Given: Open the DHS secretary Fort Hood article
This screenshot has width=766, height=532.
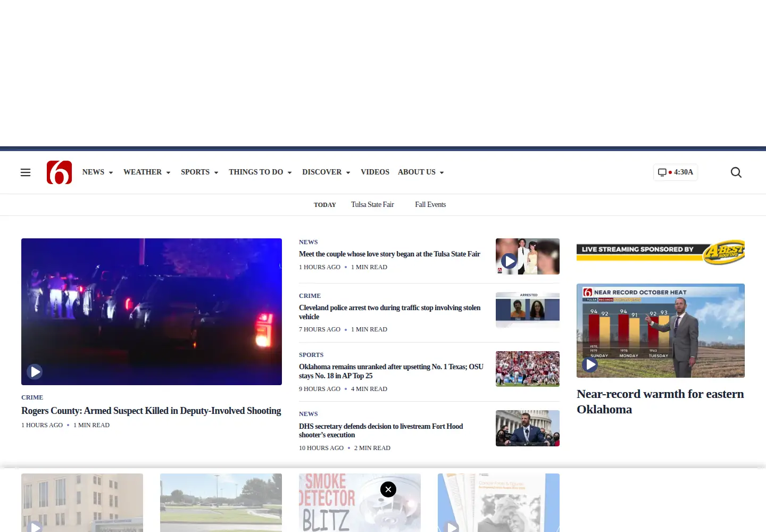Looking at the screenshot, I should (381, 430).
